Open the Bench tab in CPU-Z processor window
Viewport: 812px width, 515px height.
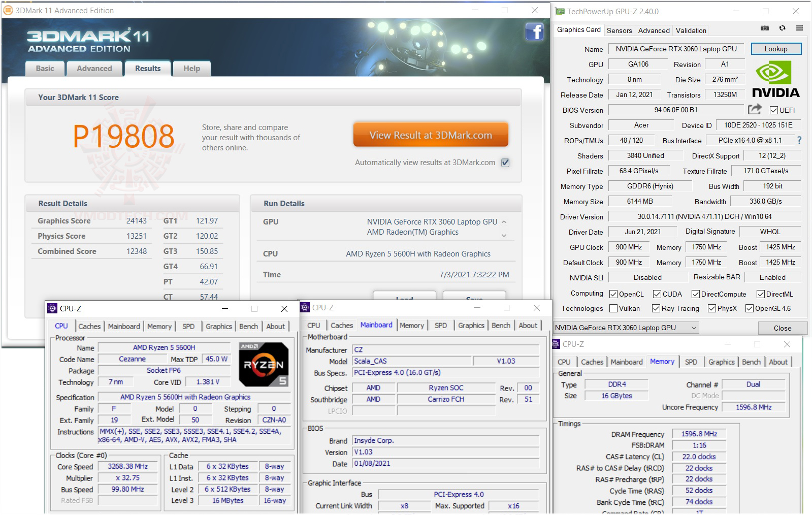[x=248, y=326]
